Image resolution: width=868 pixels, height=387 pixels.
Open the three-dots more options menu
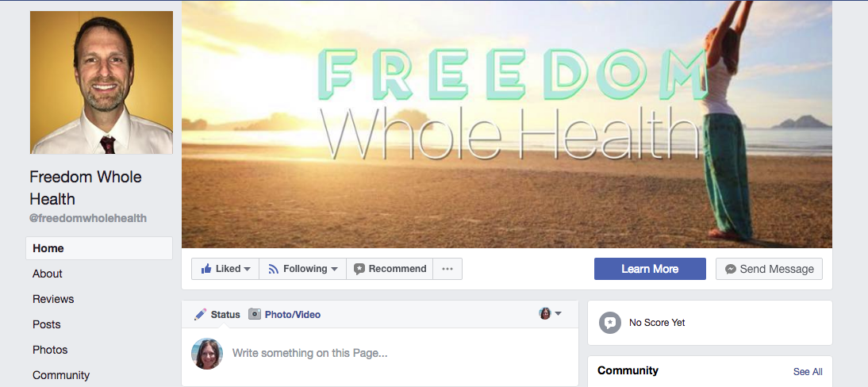(447, 269)
